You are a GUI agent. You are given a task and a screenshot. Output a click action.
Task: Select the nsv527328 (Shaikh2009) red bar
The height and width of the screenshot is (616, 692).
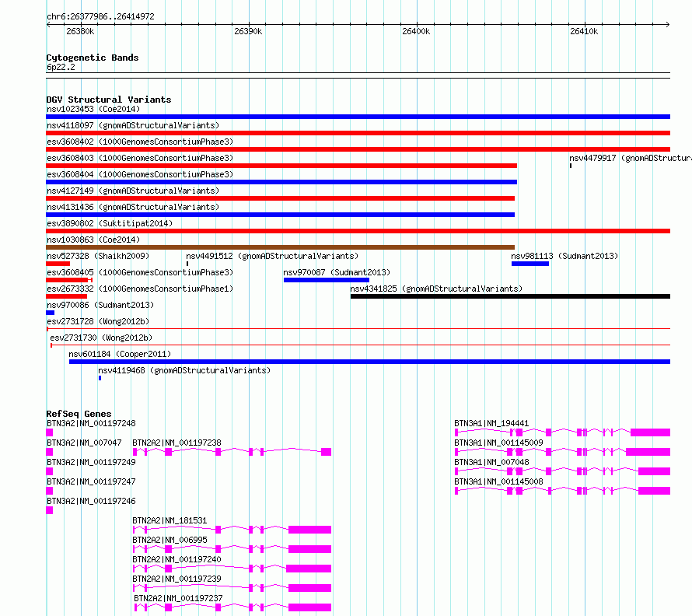tap(58, 264)
